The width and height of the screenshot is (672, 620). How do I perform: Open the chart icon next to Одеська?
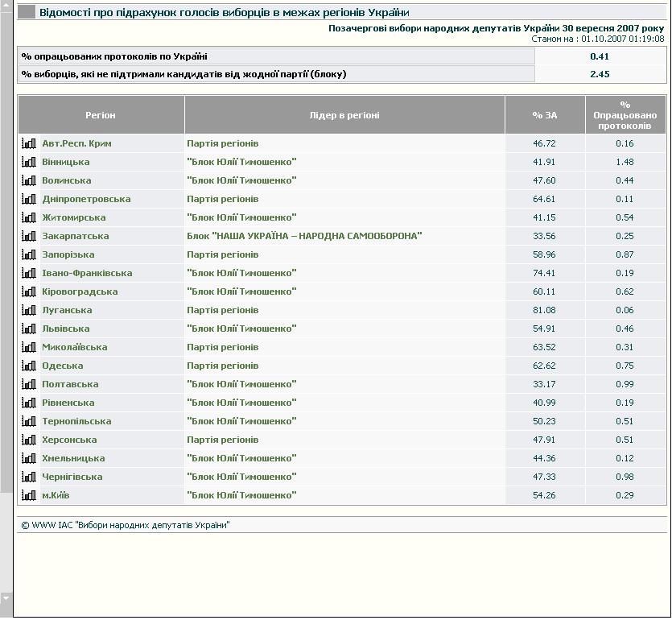pyautogui.click(x=29, y=366)
